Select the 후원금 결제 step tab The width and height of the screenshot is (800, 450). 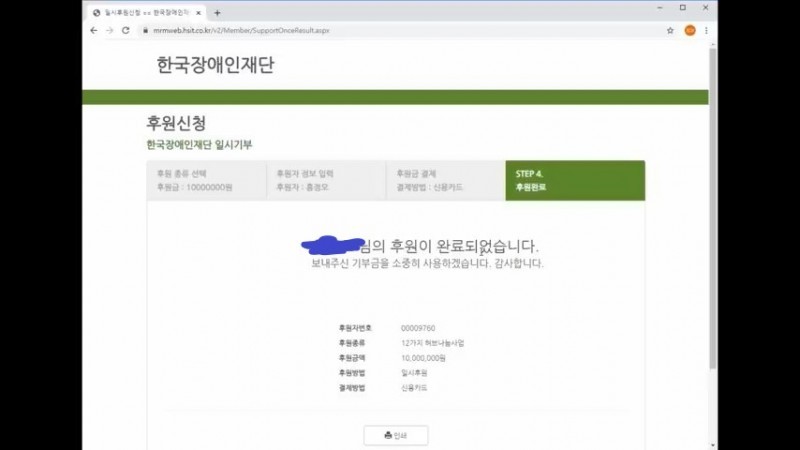click(x=445, y=180)
